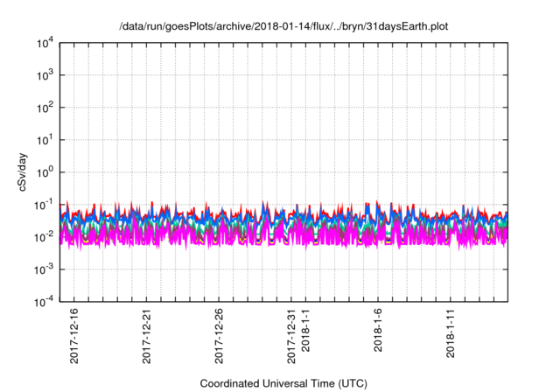Select the 2017-12-31 date tick label
This screenshot has width=560, height=392.
coord(292,336)
